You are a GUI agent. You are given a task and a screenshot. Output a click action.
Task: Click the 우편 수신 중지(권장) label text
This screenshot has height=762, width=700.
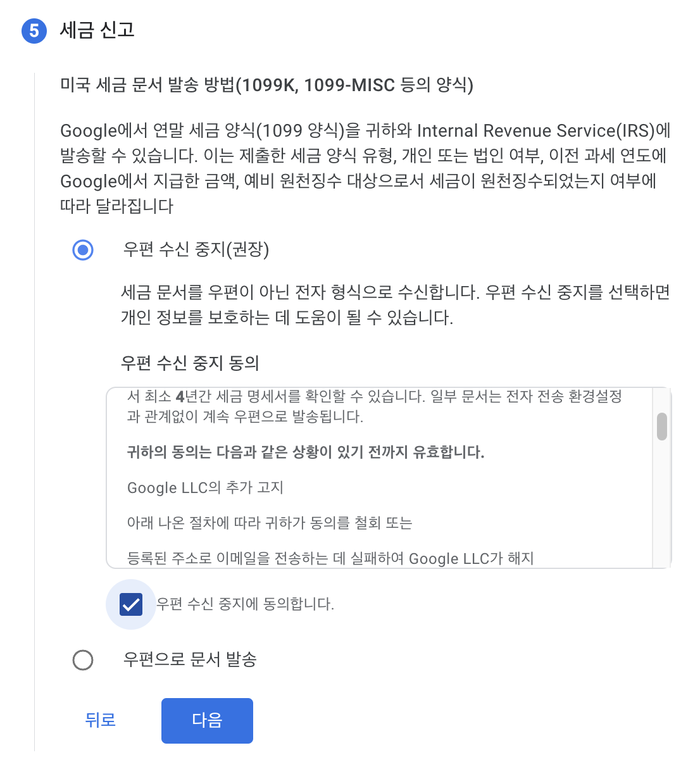click(196, 251)
